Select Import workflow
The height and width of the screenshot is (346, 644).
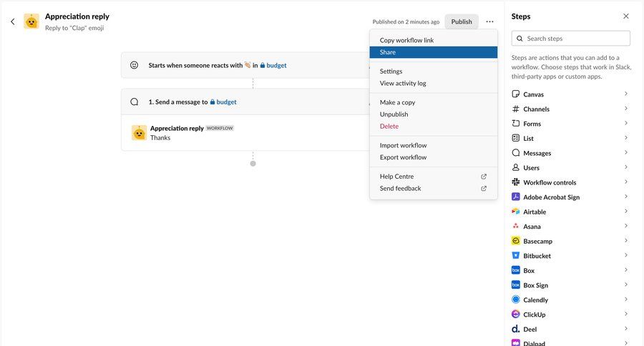pos(434,145)
